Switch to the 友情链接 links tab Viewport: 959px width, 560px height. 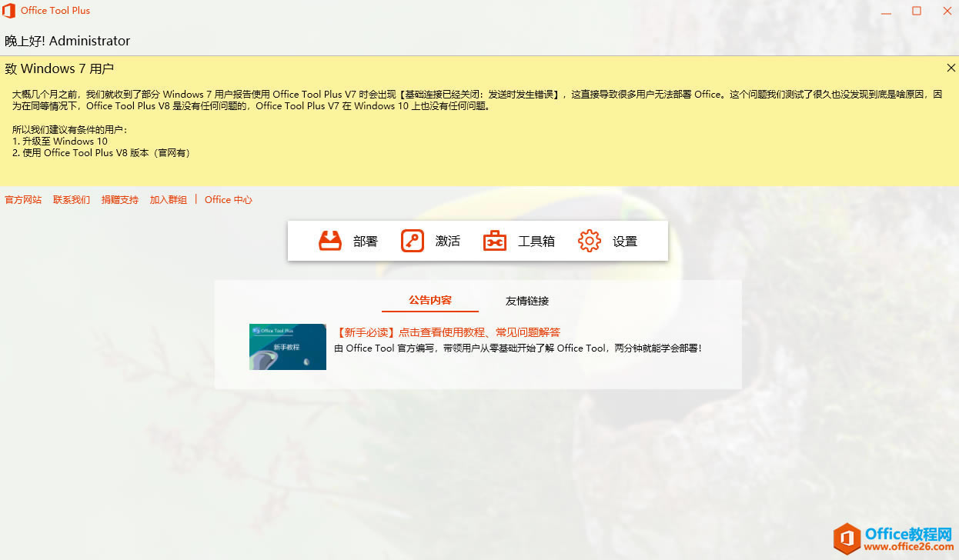point(526,301)
